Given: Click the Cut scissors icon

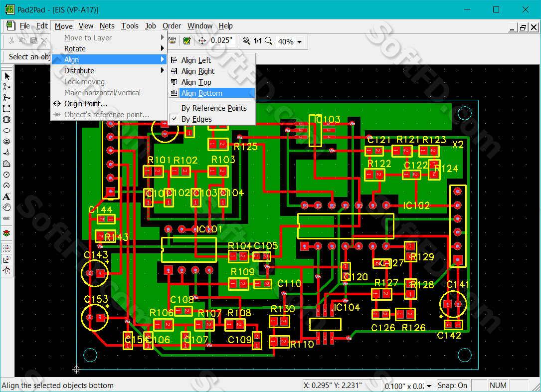Looking at the screenshot, I should click(x=12, y=41).
